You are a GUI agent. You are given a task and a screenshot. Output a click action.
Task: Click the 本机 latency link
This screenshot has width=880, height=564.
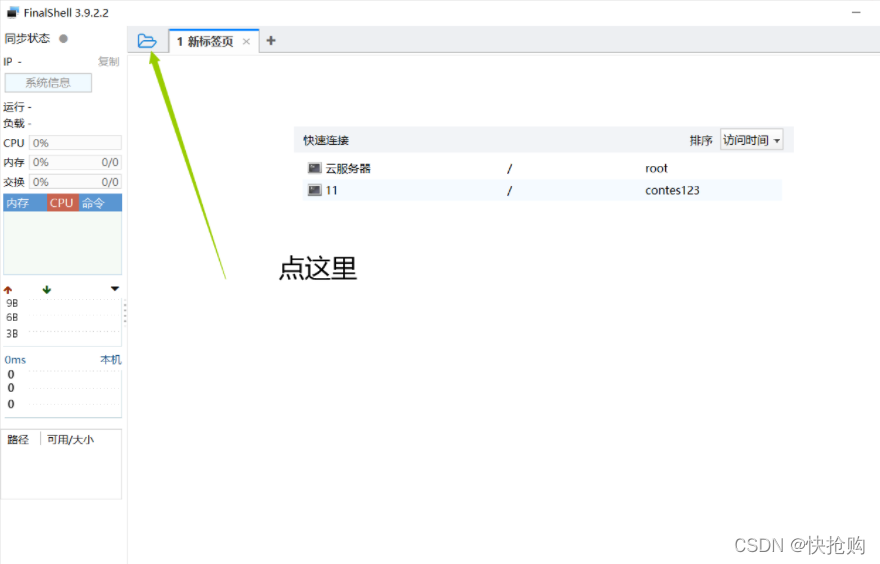111,360
